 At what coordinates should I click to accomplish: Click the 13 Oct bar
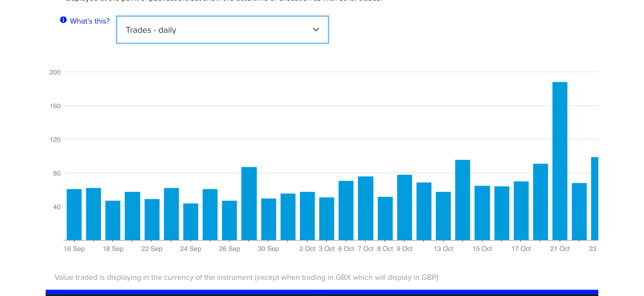443,216
